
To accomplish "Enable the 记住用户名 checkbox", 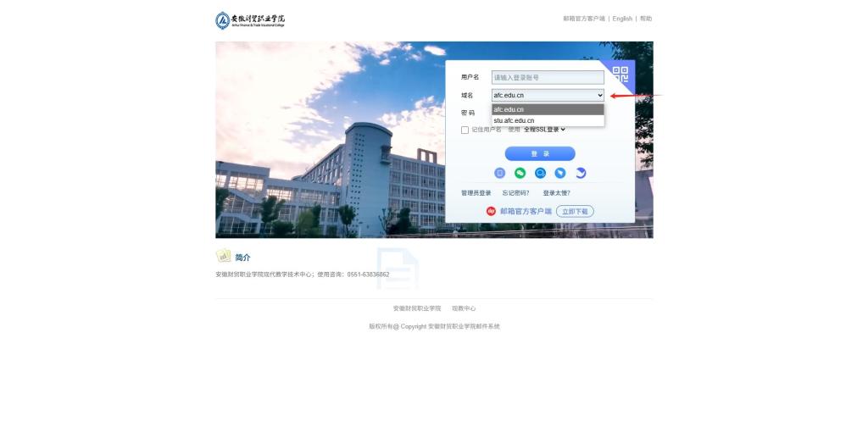I will click(465, 130).
